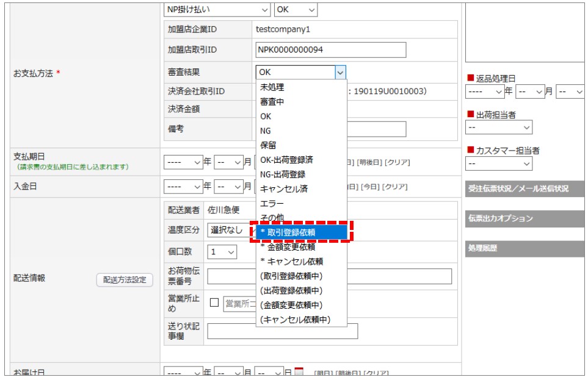Image resolution: width=588 pixels, height=380 pixels.
Task: Choose (金額変更依頼中) option
Action: pyautogui.click(x=301, y=305)
